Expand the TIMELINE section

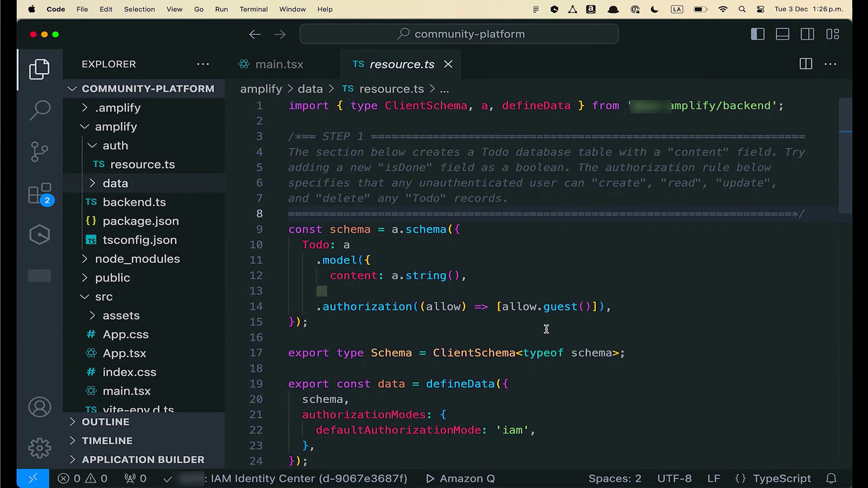click(144, 441)
